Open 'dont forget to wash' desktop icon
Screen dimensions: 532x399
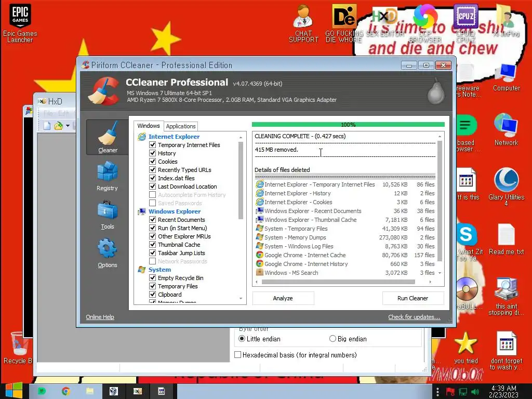(x=506, y=351)
